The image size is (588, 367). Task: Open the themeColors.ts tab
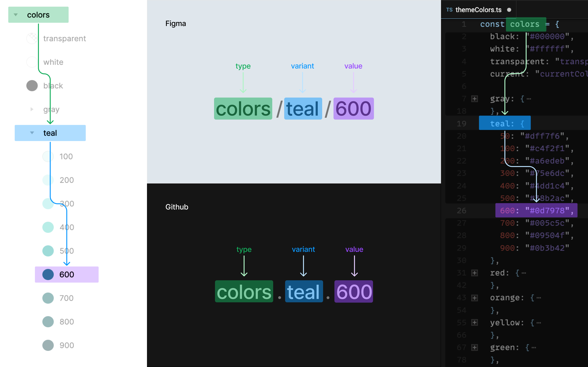point(478,10)
